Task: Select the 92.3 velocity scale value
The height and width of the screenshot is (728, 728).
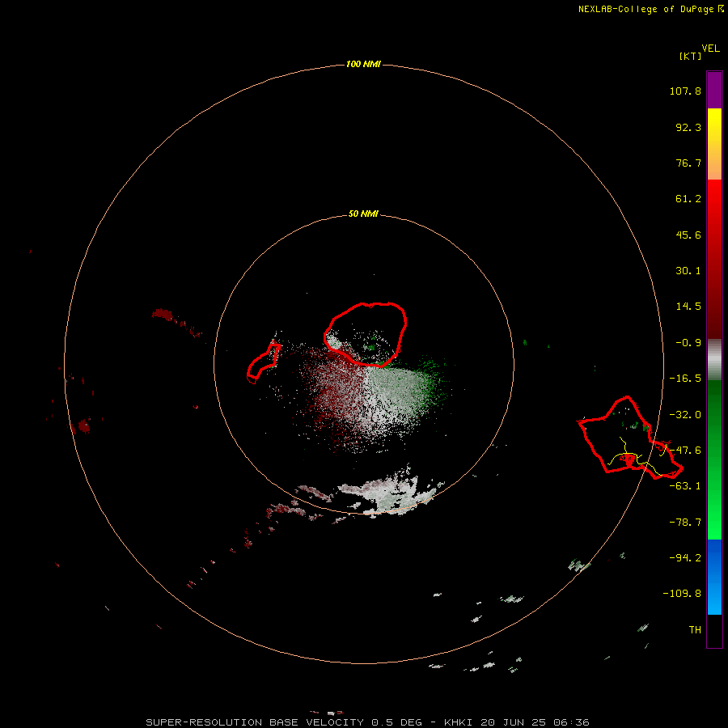Action: pyautogui.click(x=688, y=127)
